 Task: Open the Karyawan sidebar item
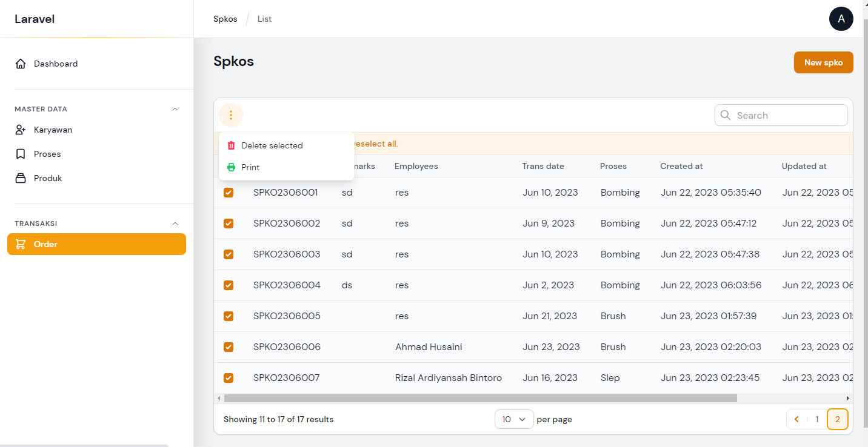coord(96,130)
